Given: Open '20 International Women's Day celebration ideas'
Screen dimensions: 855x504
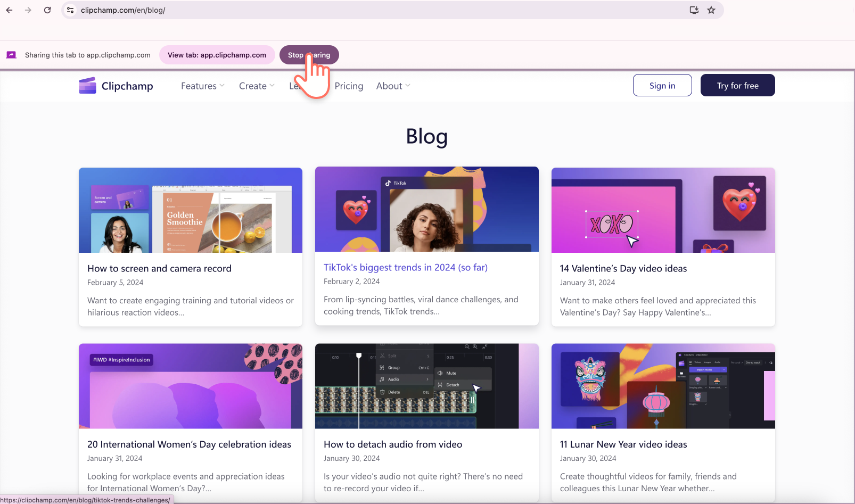Looking at the screenshot, I should click(189, 444).
